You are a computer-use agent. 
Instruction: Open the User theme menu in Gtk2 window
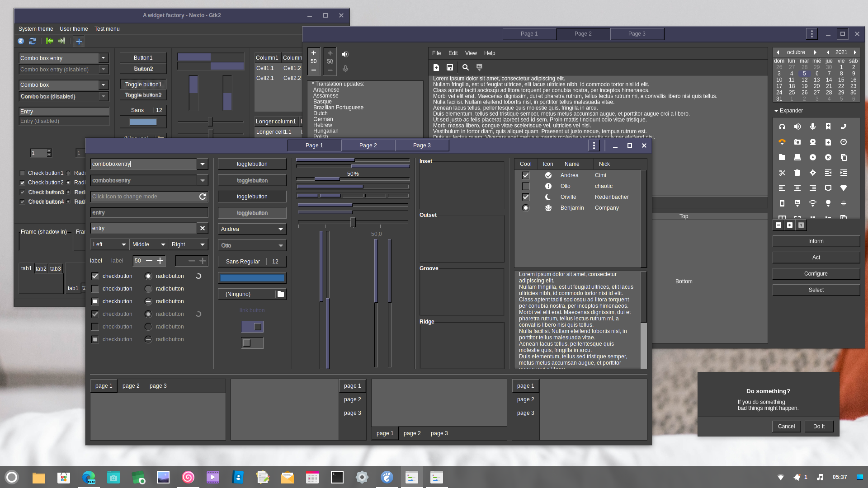tap(74, 29)
